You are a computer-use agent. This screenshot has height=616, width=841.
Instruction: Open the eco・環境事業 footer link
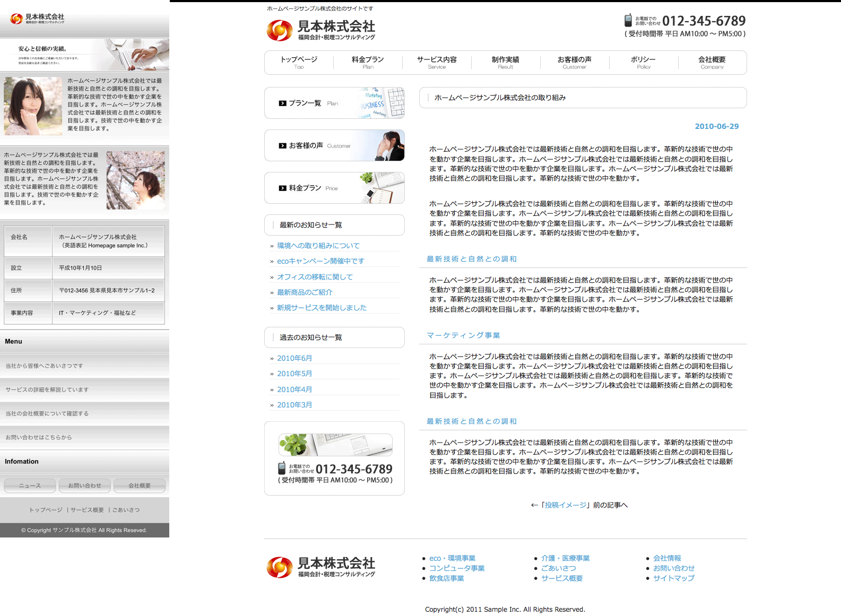point(452,558)
